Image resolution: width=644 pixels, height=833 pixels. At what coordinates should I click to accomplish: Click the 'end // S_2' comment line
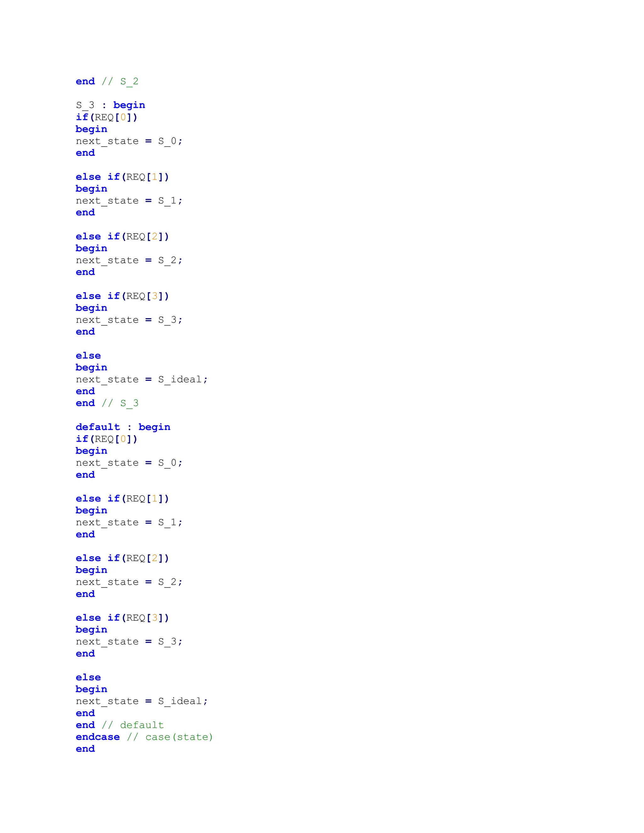[x=107, y=81]
